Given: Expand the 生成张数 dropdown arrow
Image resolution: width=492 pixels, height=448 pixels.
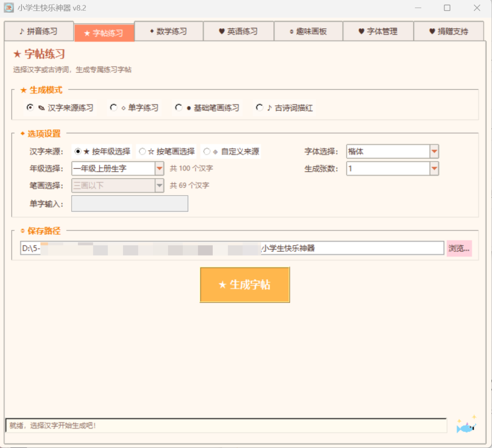Looking at the screenshot, I should click(434, 169).
